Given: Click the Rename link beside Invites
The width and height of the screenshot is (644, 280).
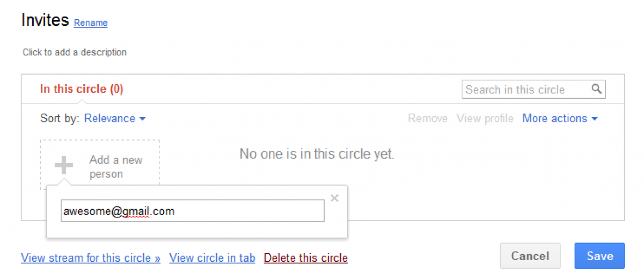Looking at the screenshot, I should click(x=91, y=23).
